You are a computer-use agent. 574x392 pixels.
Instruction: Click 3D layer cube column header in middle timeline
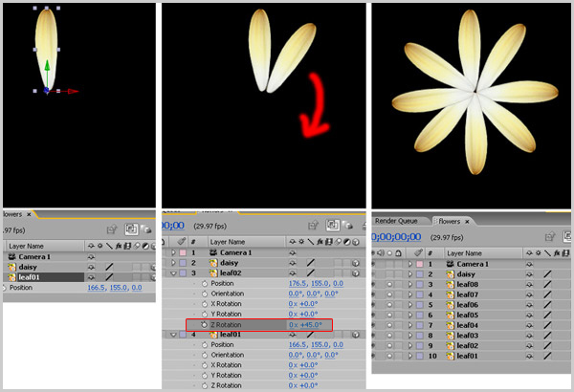pyautogui.click(x=355, y=242)
